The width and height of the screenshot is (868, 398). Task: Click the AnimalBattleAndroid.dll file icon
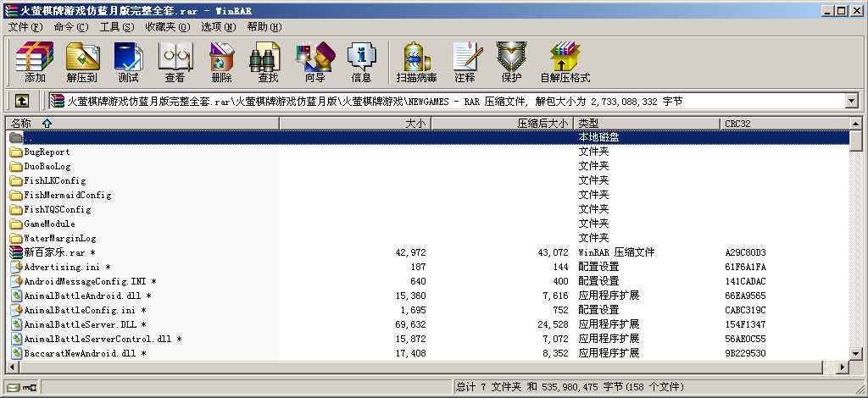click(x=16, y=296)
